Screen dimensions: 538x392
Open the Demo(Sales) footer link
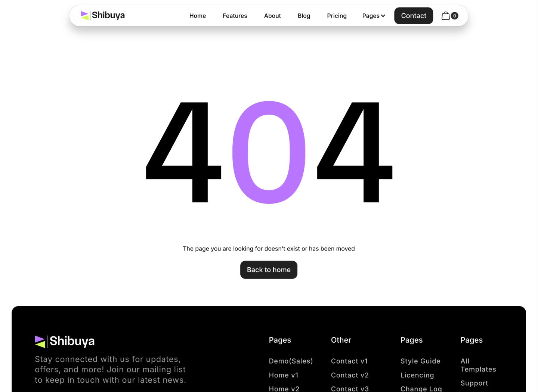point(291,361)
